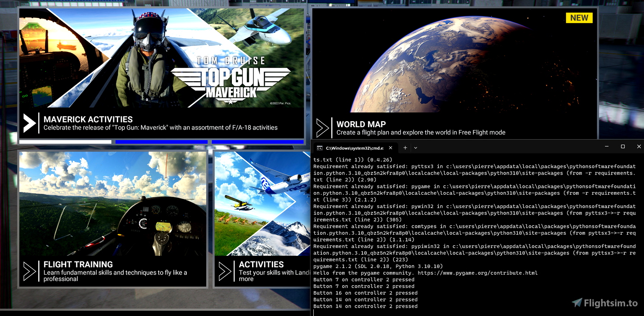The image size is (644, 316).
Task: Click the 'pygame 2.1.2 (SDL 2.0.18' line
Action: 378,266
